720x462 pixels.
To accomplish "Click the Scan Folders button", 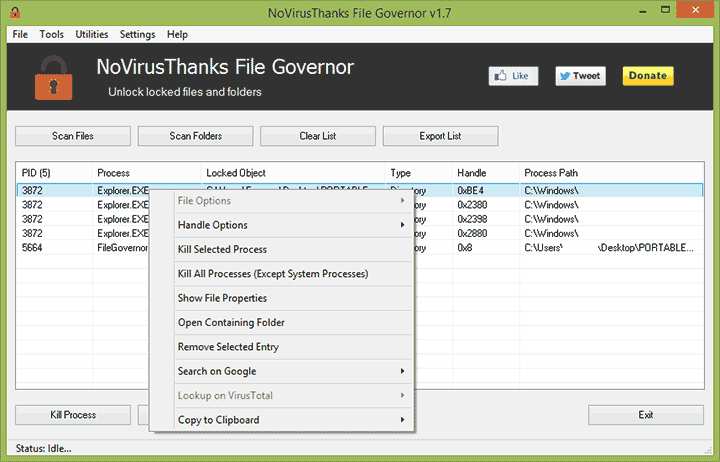I will [x=196, y=136].
